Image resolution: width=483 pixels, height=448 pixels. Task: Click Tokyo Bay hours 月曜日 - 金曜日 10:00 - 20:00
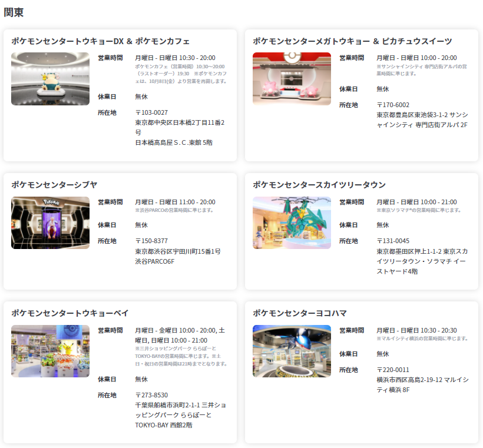click(176, 331)
